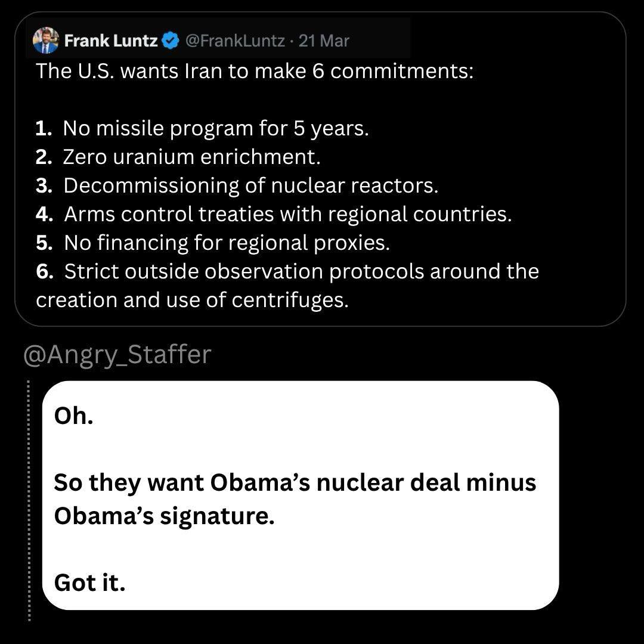Click the "Arms control treaties" item

tap(287, 213)
